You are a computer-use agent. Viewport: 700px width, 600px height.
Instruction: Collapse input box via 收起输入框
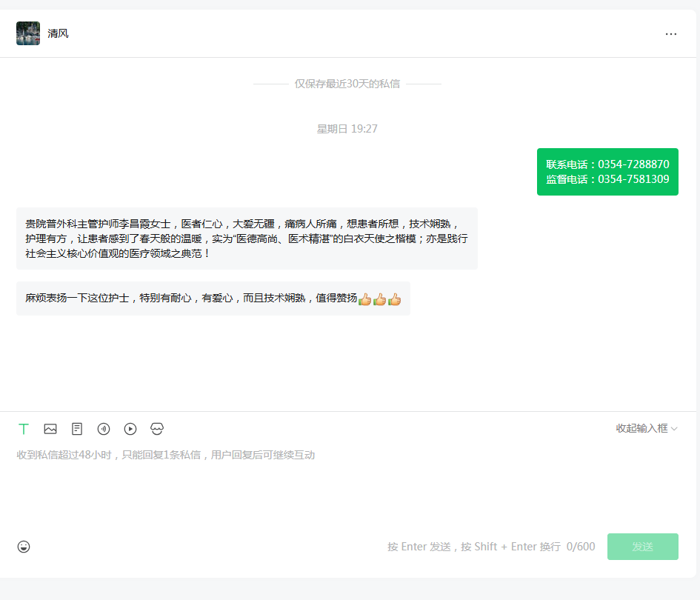coord(647,429)
